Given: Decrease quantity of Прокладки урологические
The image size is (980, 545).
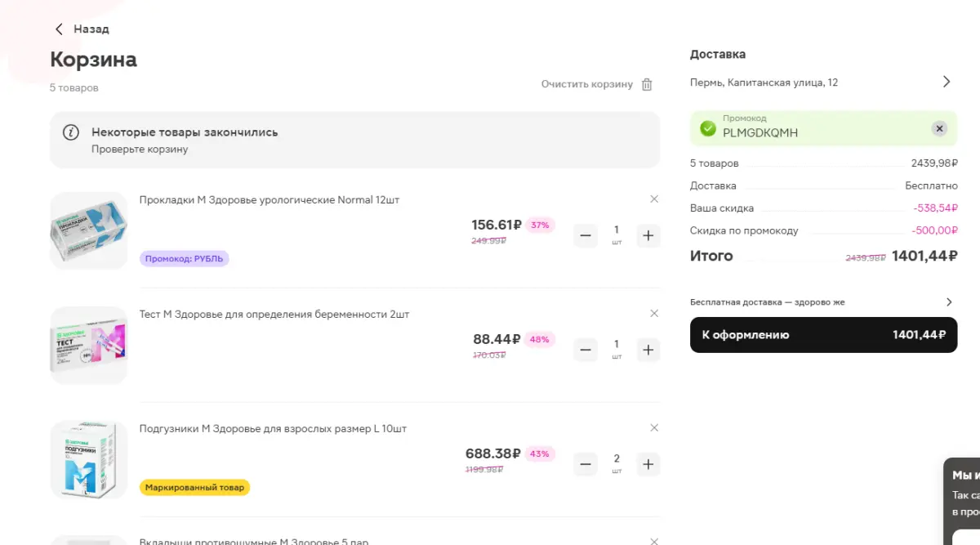Looking at the screenshot, I should point(586,236).
